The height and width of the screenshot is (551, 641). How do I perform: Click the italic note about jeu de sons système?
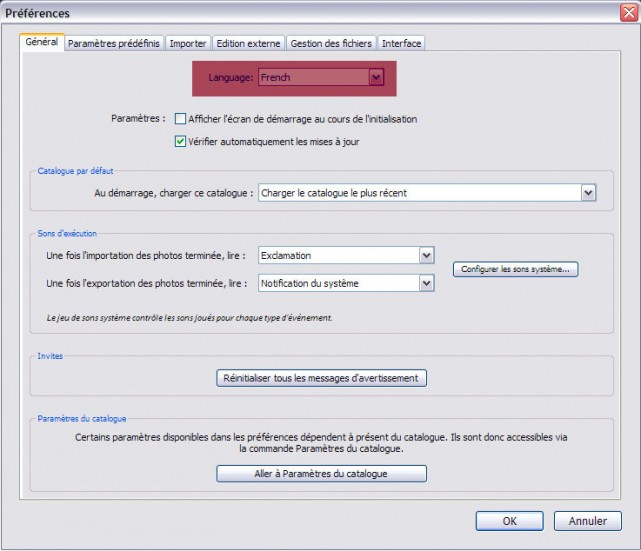[x=189, y=318]
